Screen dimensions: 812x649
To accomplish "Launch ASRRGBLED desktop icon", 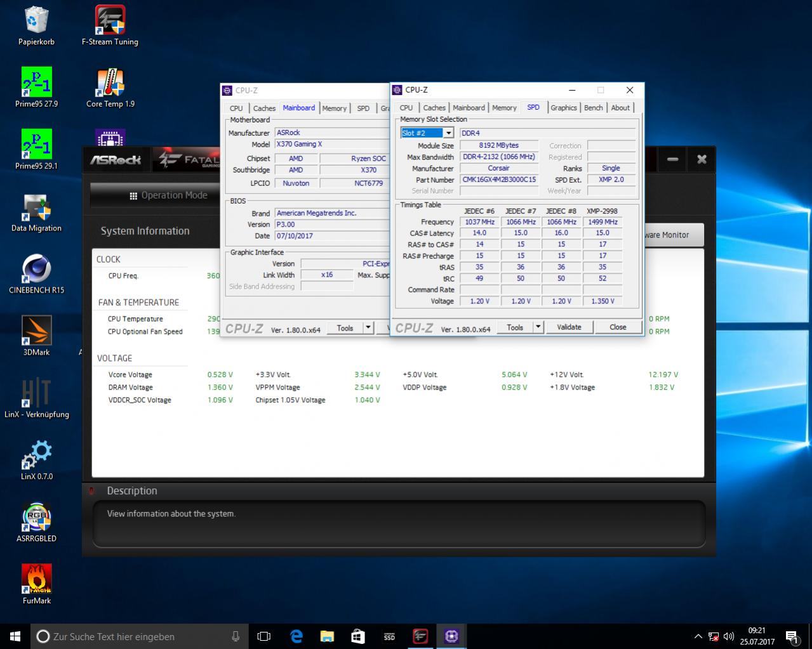I will (36, 523).
